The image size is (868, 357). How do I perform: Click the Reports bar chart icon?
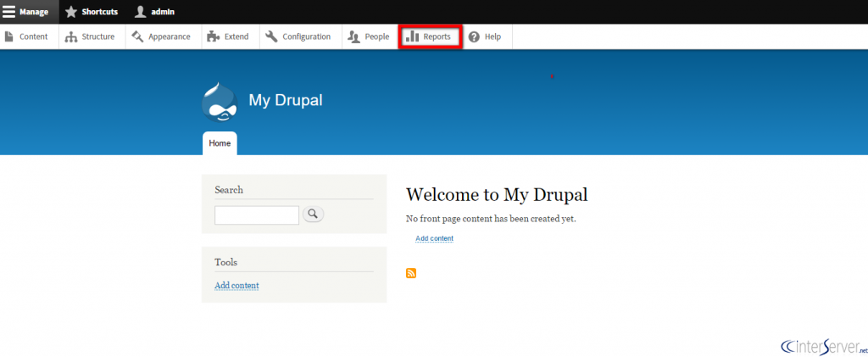[413, 36]
